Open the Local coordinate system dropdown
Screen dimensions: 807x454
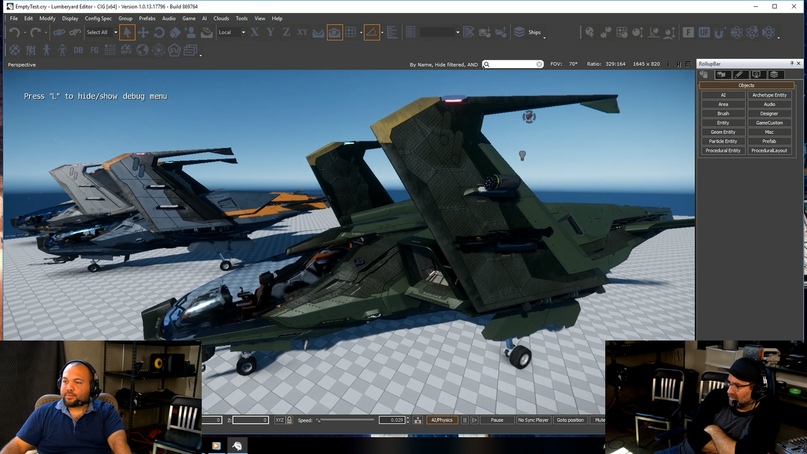[231, 32]
